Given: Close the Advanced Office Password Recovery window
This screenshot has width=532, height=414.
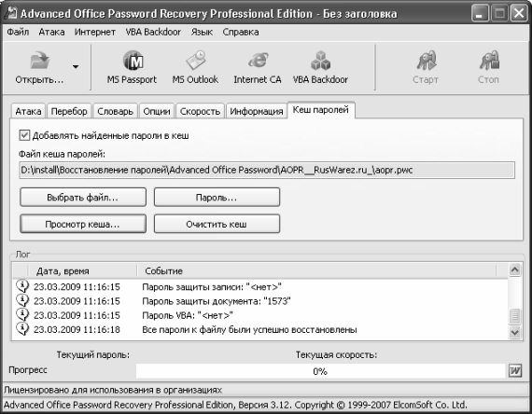Looking at the screenshot, I should tap(519, 14).
